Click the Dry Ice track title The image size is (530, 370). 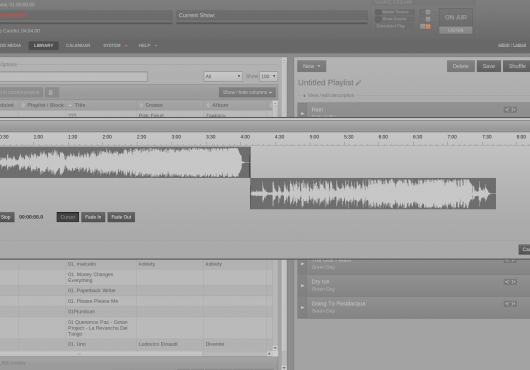[320, 282]
